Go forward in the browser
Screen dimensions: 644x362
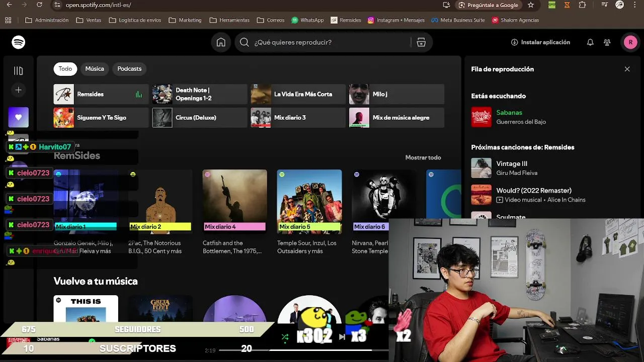click(x=24, y=5)
